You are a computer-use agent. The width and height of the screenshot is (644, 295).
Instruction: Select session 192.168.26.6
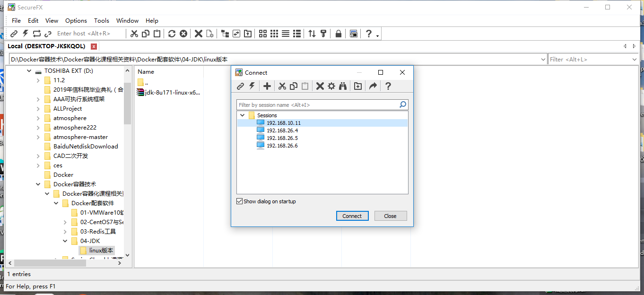point(282,146)
